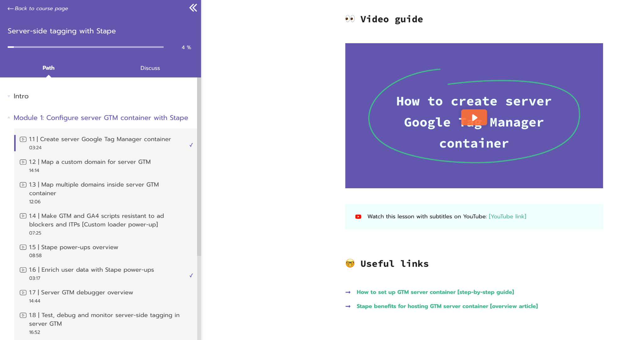Switch to the Discuss tab
This screenshot has height=340, width=644.
(x=150, y=68)
